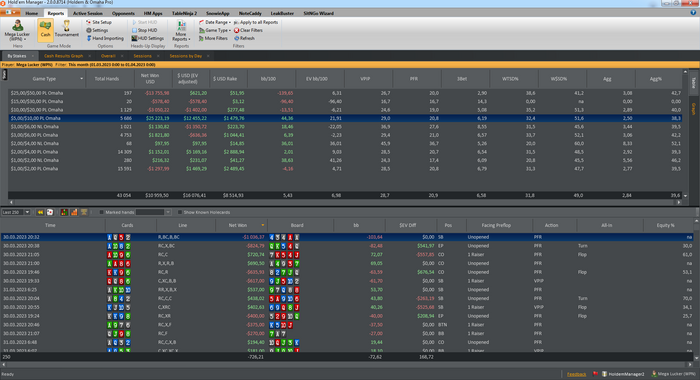Click Start HUD play icon

click(134, 22)
